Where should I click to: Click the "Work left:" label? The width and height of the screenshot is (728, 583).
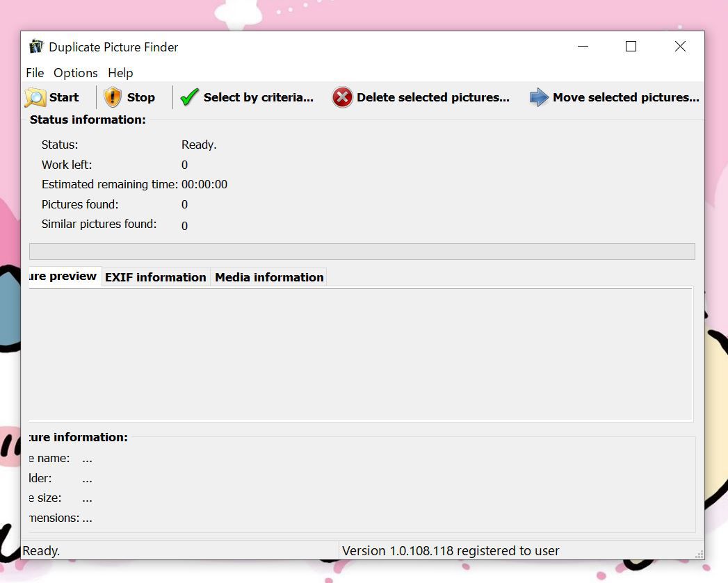click(67, 165)
